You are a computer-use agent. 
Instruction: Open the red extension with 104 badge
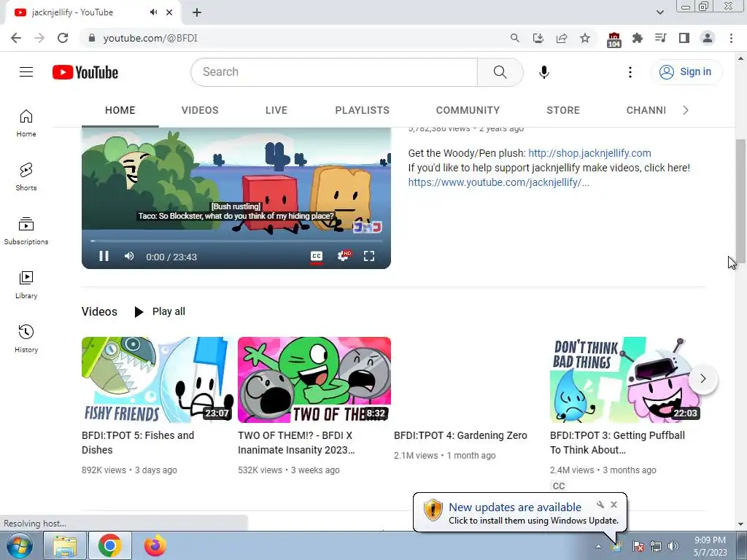(x=614, y=39)
